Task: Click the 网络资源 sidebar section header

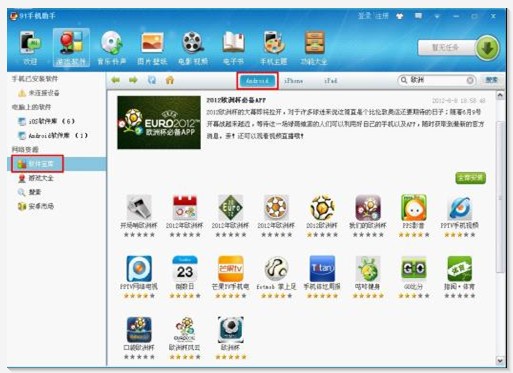Action: [x=25, y=149]
